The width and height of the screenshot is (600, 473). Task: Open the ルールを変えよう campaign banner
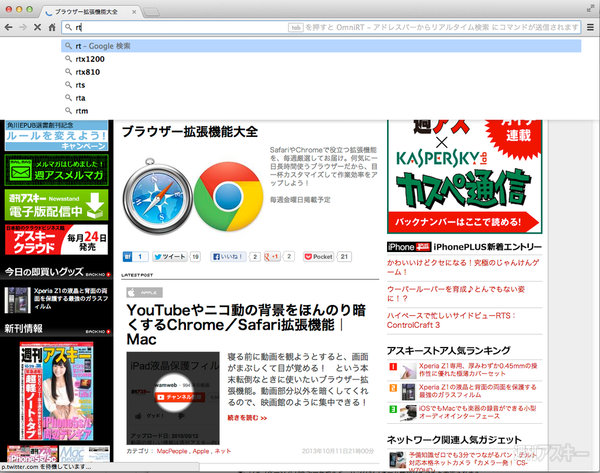pos(56,135)
